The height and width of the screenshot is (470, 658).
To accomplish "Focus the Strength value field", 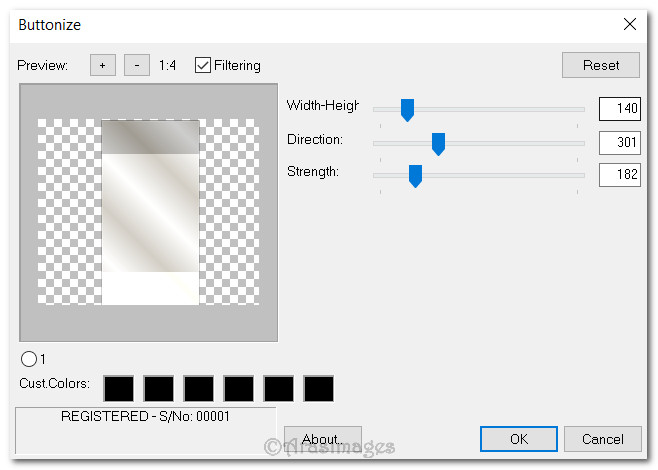I will pos(619,175).
